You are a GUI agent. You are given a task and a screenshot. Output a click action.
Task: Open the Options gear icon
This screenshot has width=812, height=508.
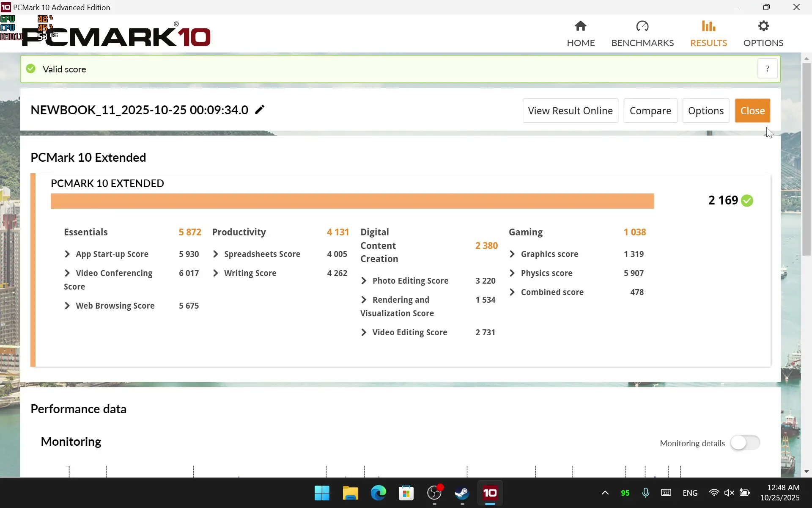[x=763, y=27]
